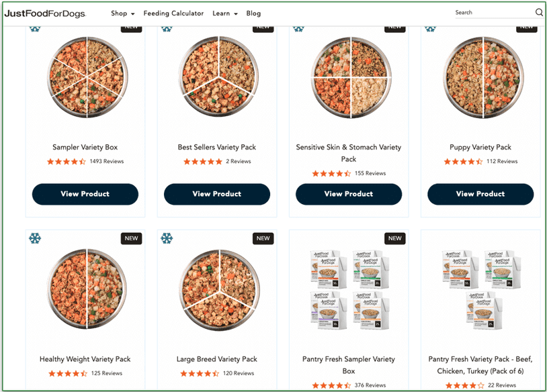Screen dimensions: 547x392
Task: Click the snowflake icon on Sampler Variety Box
Action: 35,29
